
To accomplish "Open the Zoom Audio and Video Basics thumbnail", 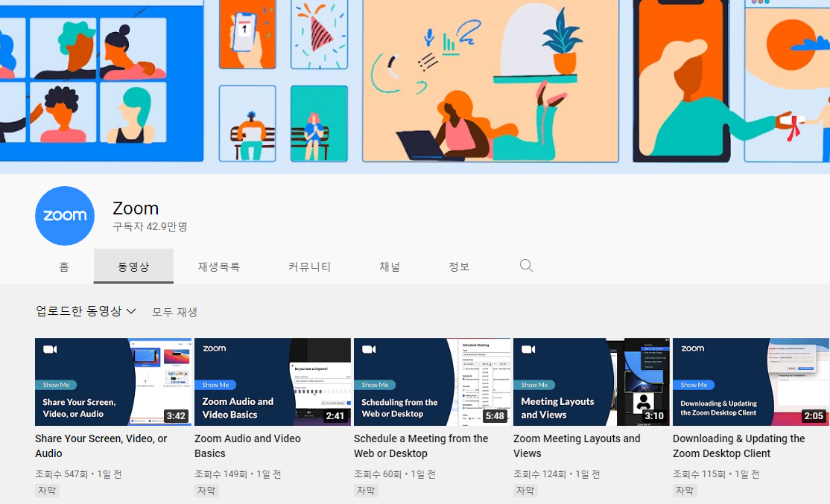I will (273, 382).
